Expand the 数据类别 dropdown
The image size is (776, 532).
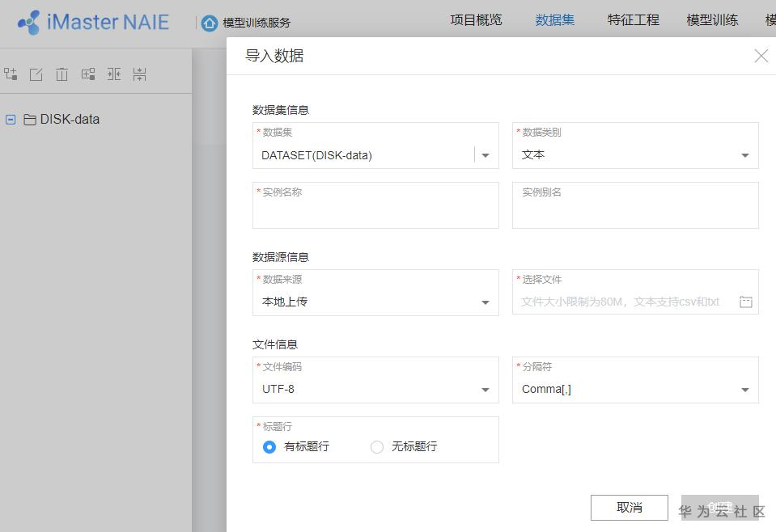[x=744, y=155]
